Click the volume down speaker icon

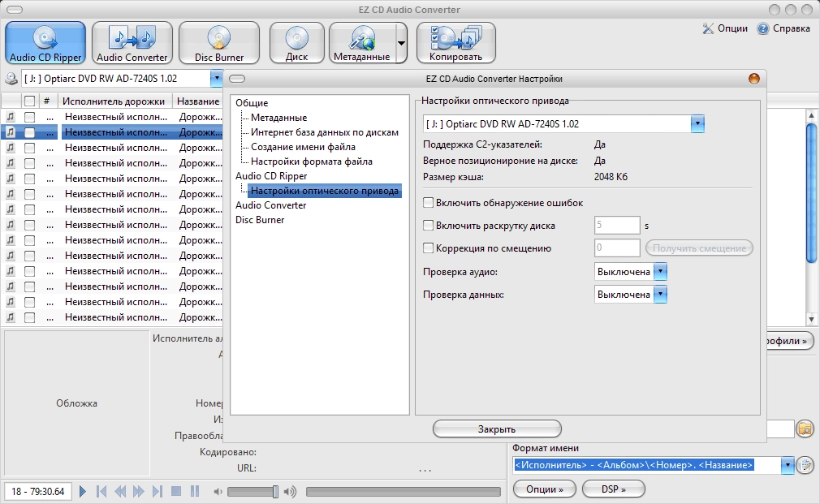218,492
